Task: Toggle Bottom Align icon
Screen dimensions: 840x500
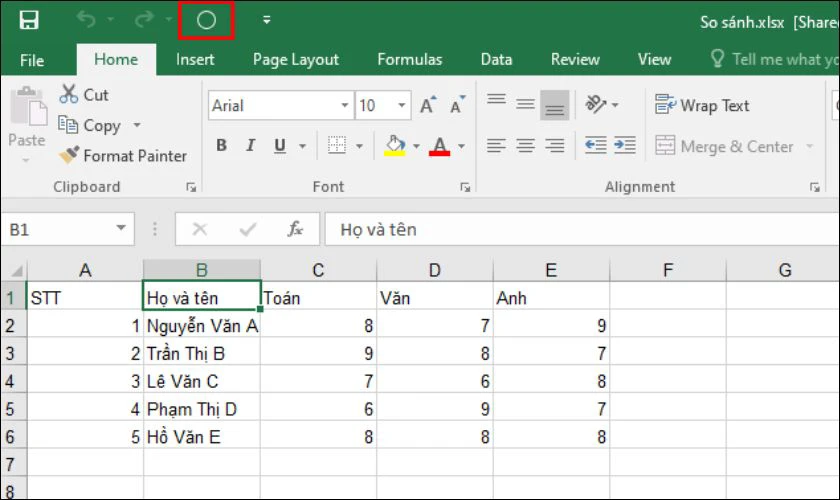Action: tap(554, 105)
